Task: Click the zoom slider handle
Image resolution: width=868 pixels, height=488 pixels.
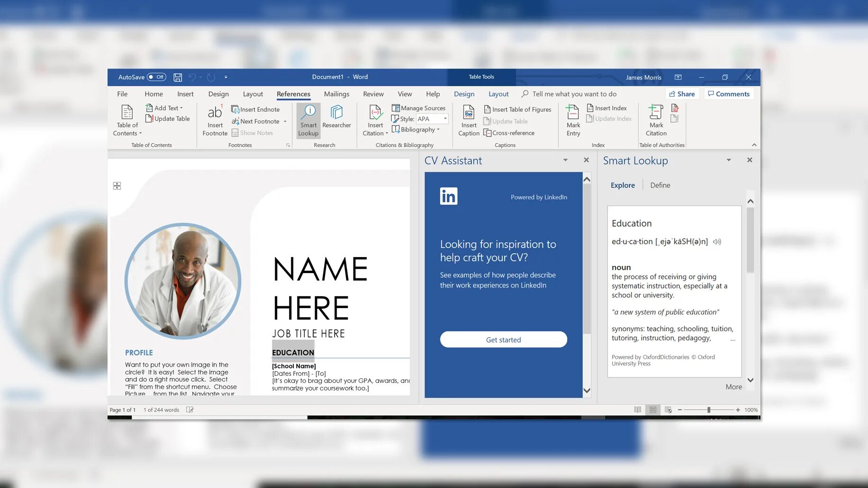Action: (709, 410)
